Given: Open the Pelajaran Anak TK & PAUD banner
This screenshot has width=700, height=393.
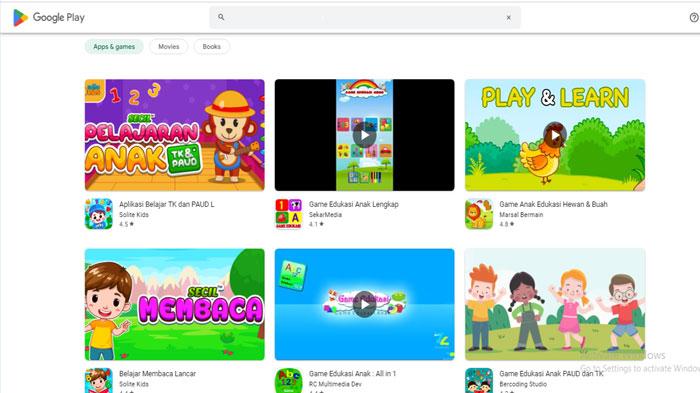Looking at the screenshot, I should pos(175,135).
